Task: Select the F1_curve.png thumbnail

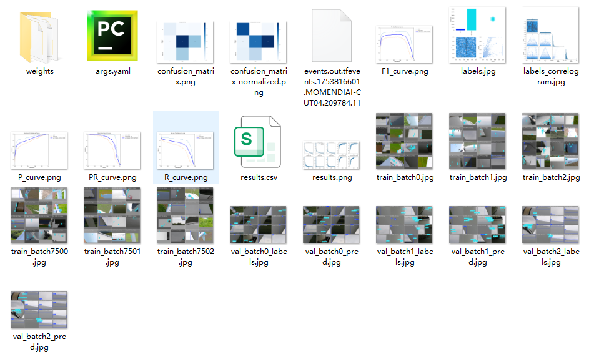Action: [404, 44]
